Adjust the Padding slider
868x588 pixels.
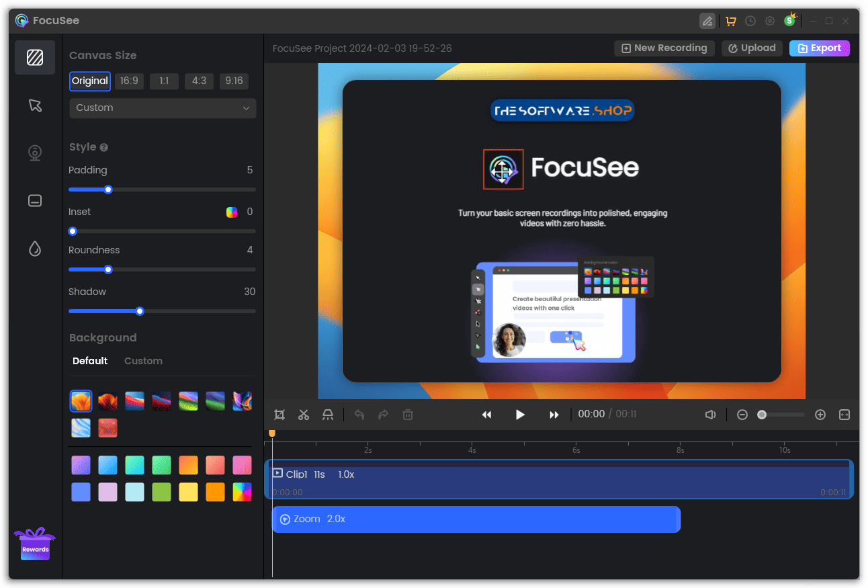[x=108, y=190]
